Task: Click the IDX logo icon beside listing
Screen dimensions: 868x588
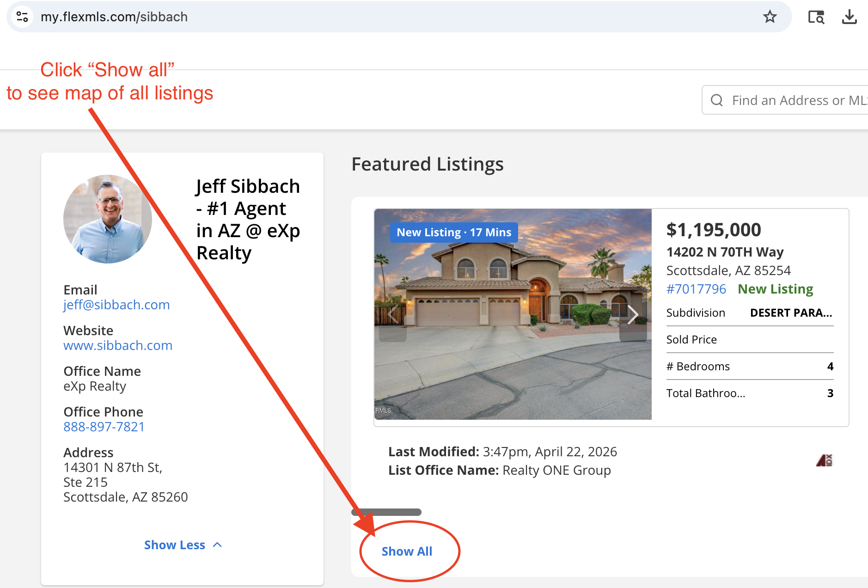Action: (x=824, y=460)
